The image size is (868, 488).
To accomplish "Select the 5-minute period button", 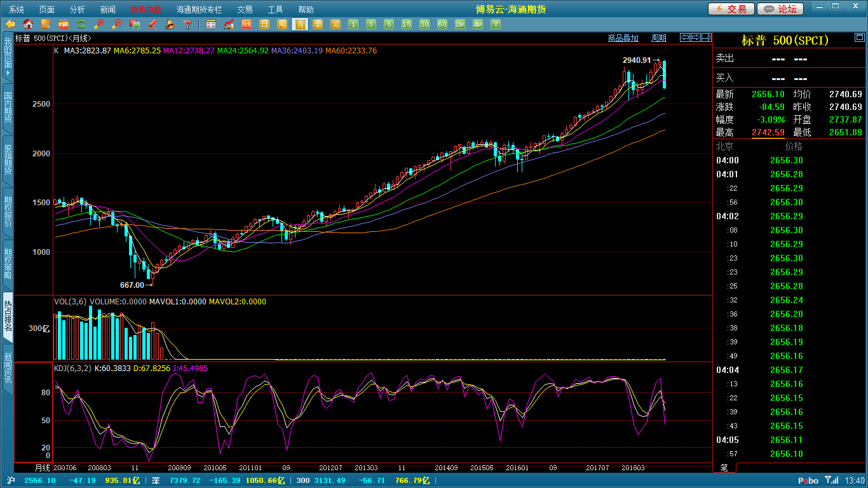I will tap(389, 24).
